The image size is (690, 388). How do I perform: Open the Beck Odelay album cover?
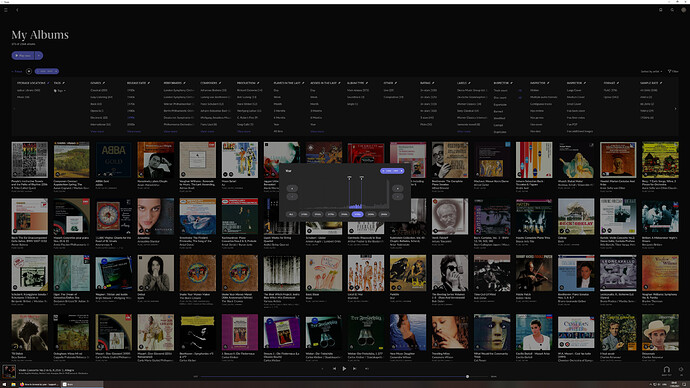pyautogui.click(x=576, y=216)
